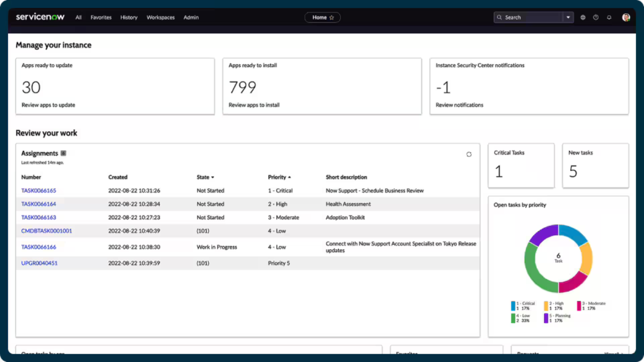
Task: Open the ServiceNow logo on the header
Action: 40,17
